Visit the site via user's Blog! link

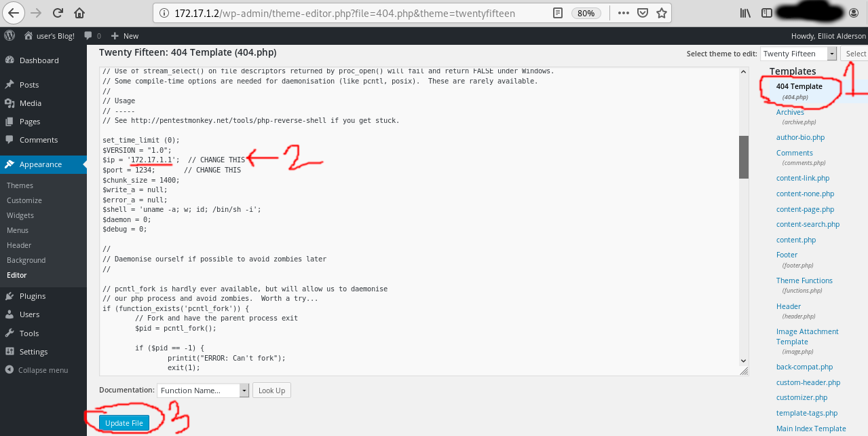coord(48,36)
